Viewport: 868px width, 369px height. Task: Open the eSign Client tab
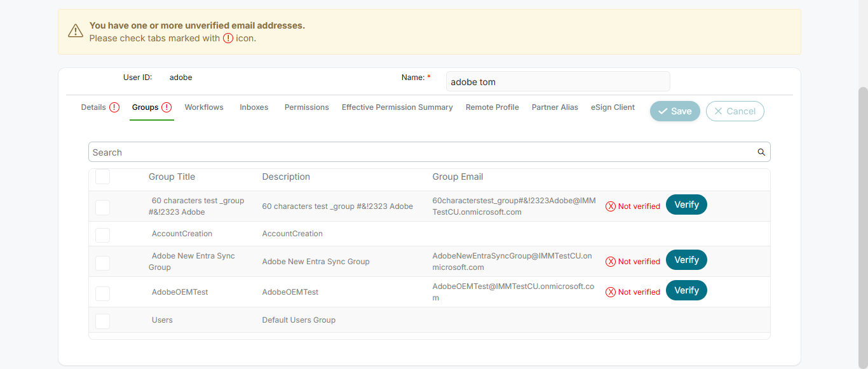tap(613, 107)
